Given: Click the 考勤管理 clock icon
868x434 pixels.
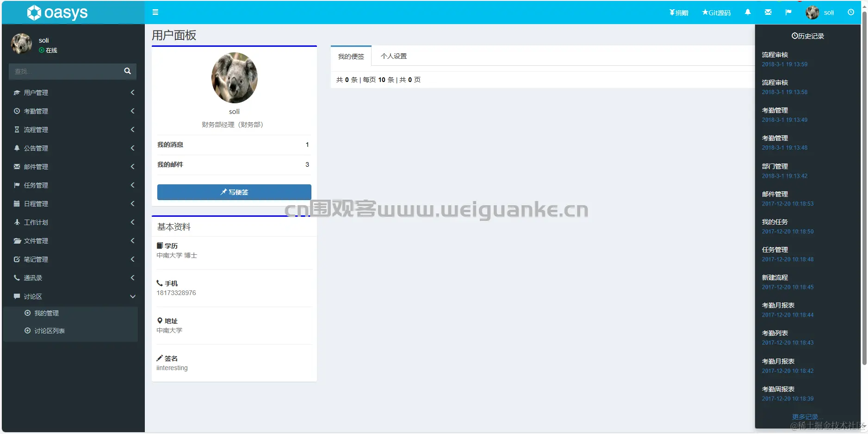Looking at the screenshot, I should 17,111.
